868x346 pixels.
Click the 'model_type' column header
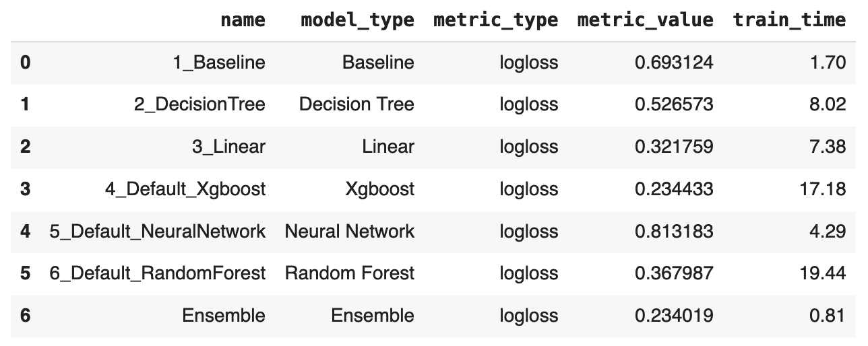pos(357,20)
